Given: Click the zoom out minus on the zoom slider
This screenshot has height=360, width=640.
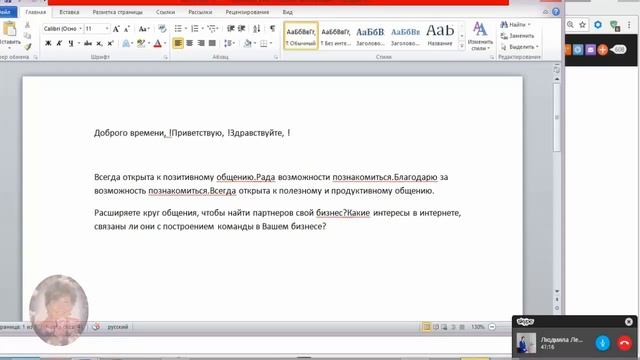Looking at the screenshot, I should tap(492, 327).
